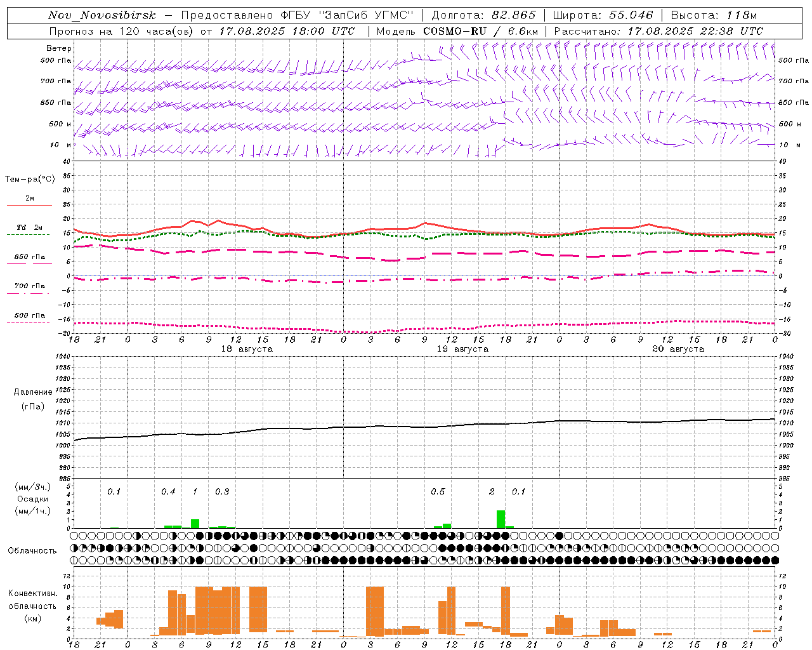Click the precipitation amount value "0.5"

tap(438, 492)
